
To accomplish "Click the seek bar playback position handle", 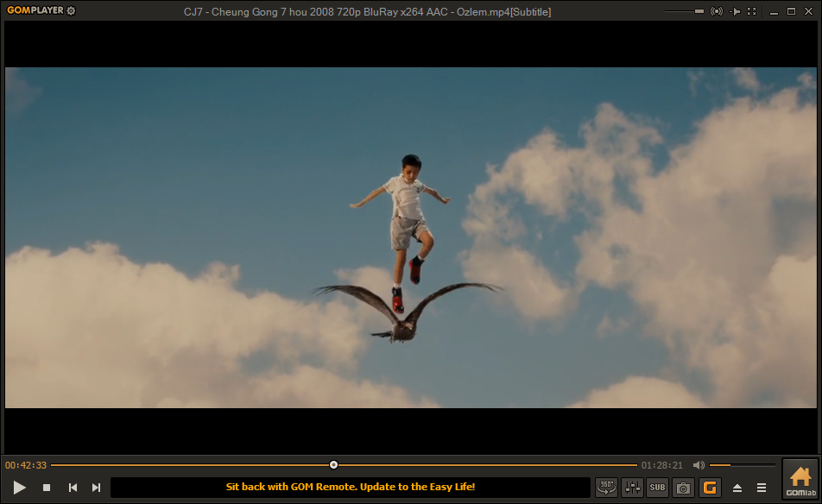I will pyautogui.click(x=334, y=464).
